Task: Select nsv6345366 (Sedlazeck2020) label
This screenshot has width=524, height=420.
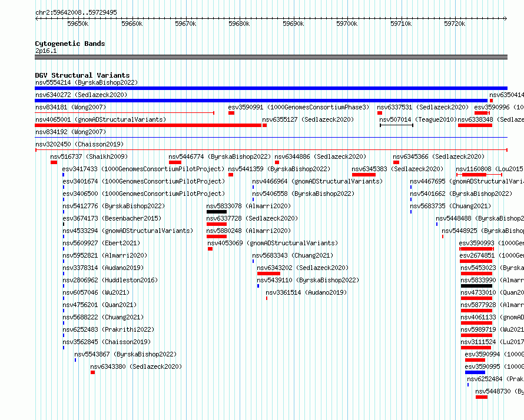Action: [x=439, y=156]
